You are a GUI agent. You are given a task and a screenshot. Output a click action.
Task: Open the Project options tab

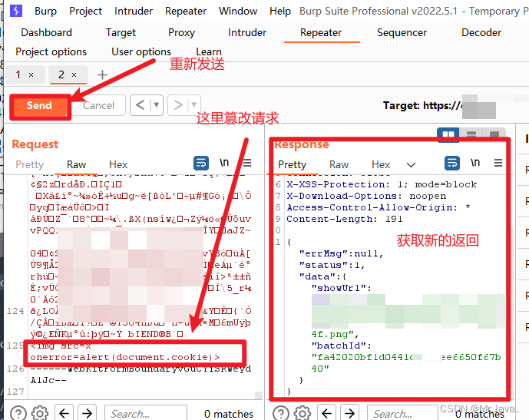tap(51, 51)
